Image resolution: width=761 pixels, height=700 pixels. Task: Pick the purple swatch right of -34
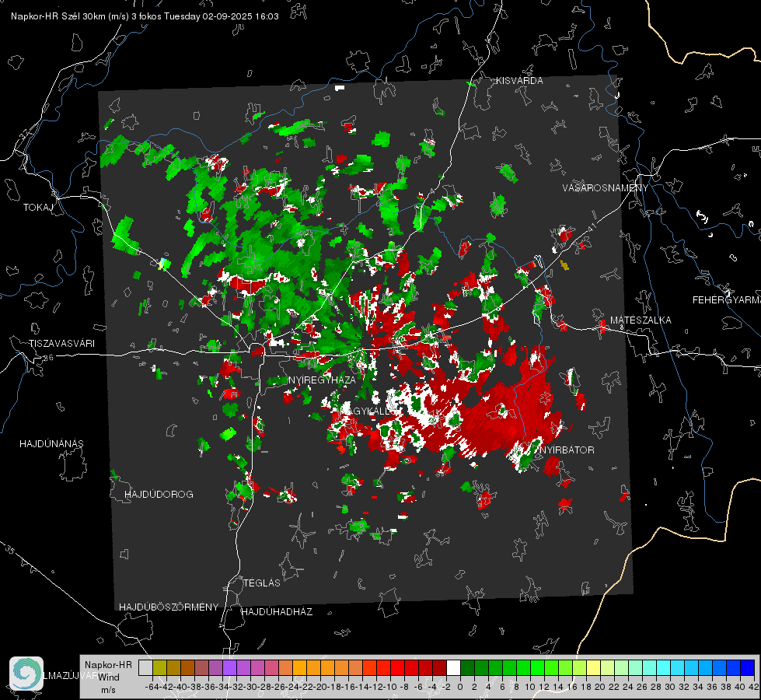pos(229,667)
